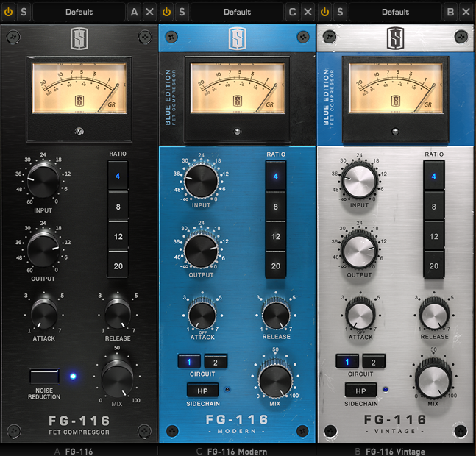Click the Slate logo on FG-116 Modern
This screenshot has width=476, height=456.
tap(238, 38)
